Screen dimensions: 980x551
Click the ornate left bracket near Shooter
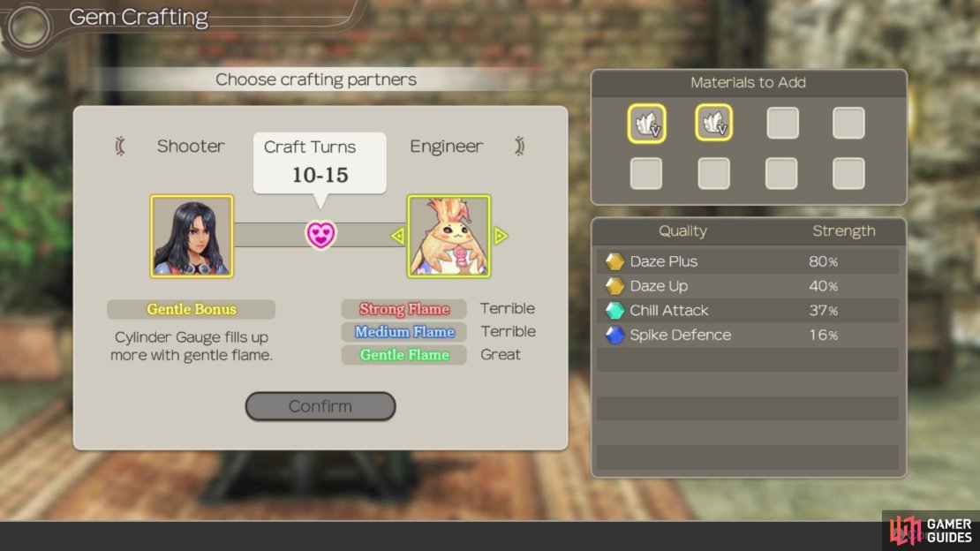[x=120, y=146]
